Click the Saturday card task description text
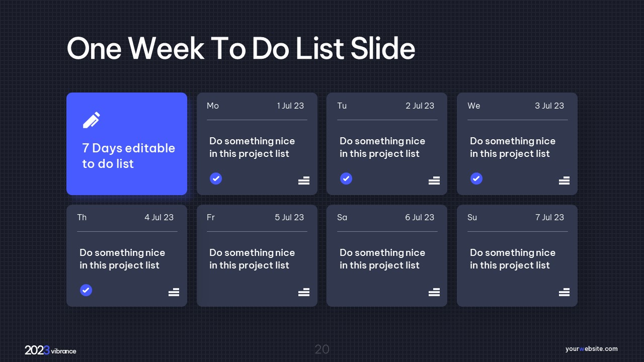The image size is (644, 362). tap(382, 259)
